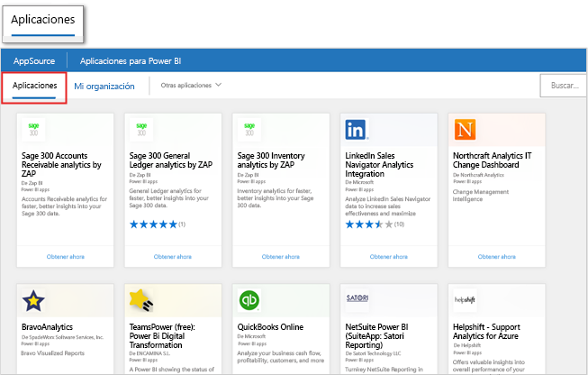Click De Satori Technology LLC publisher text
This screenshot has width=588, height=375.
point(373,353)
